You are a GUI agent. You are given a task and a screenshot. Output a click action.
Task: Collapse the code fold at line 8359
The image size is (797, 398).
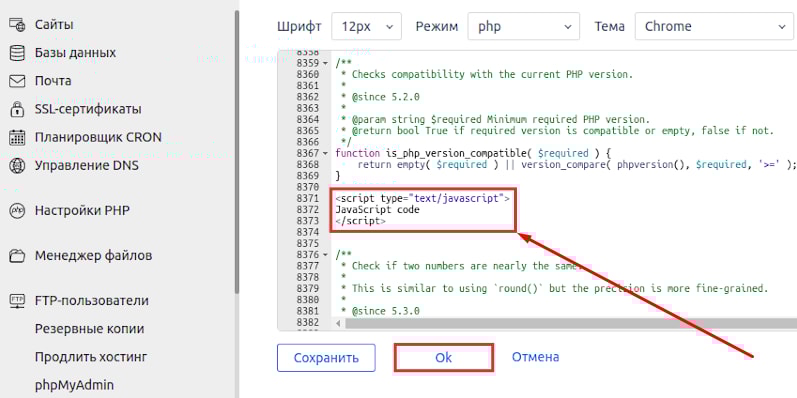(325, 64)
